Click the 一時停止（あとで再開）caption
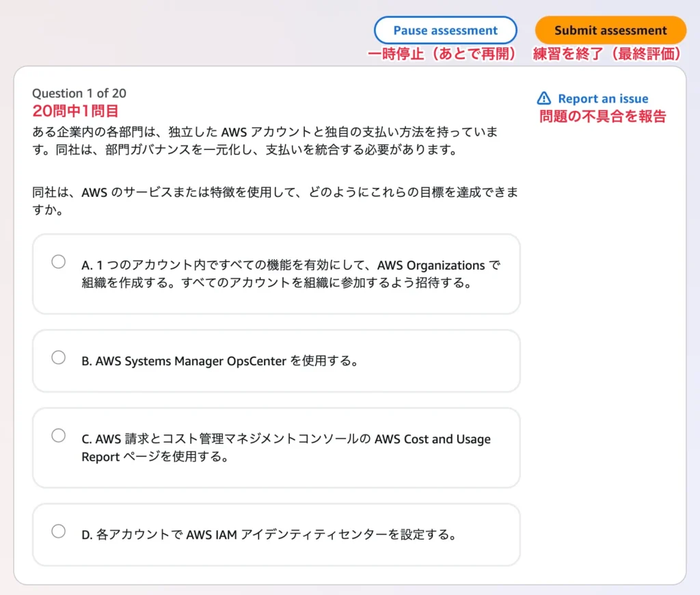The image size is (700, 595). point(442,54)
